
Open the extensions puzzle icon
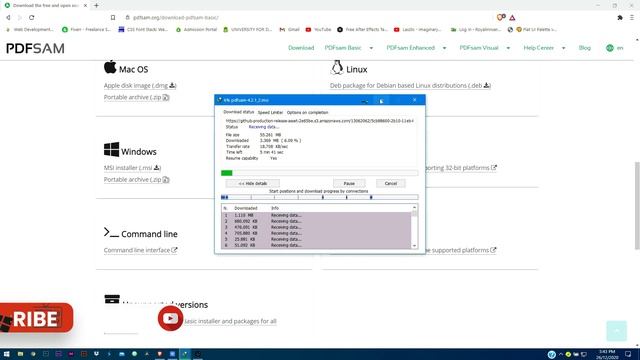click(620, 18)
